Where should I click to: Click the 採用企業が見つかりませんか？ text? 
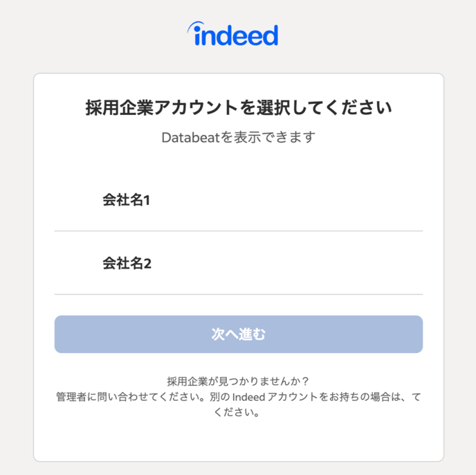pos(238,382)
